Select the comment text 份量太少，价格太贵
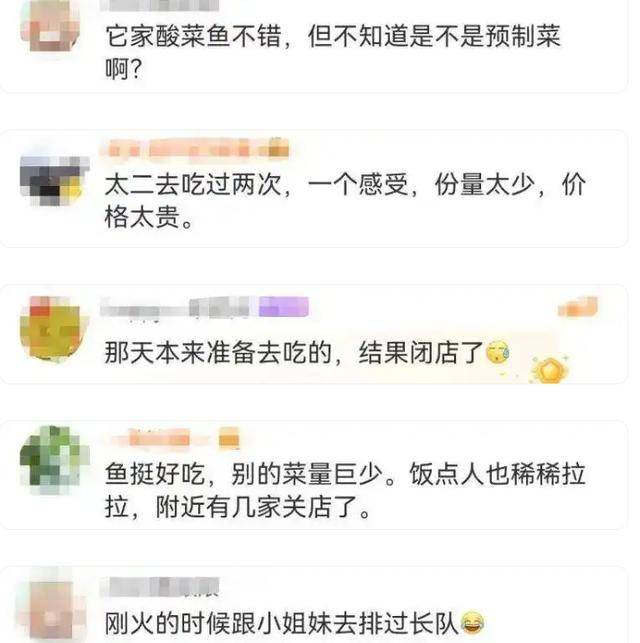 (x=345, y=201)
